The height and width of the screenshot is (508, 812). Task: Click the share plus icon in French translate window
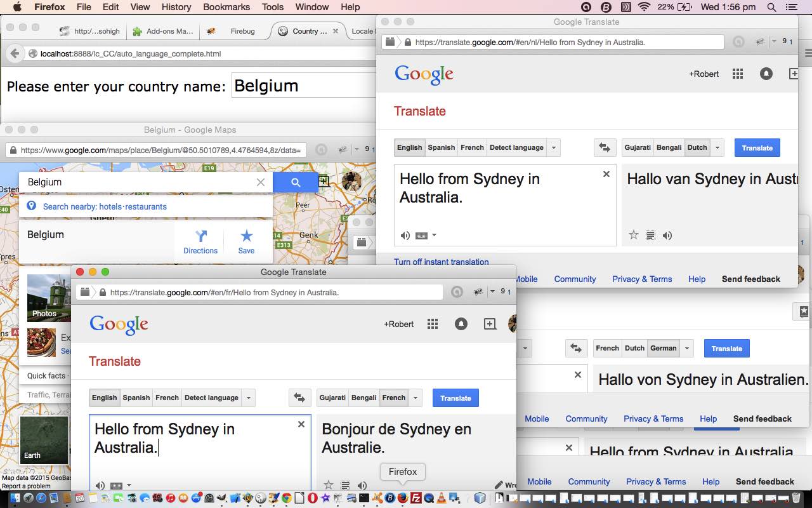tap(490, 324)
